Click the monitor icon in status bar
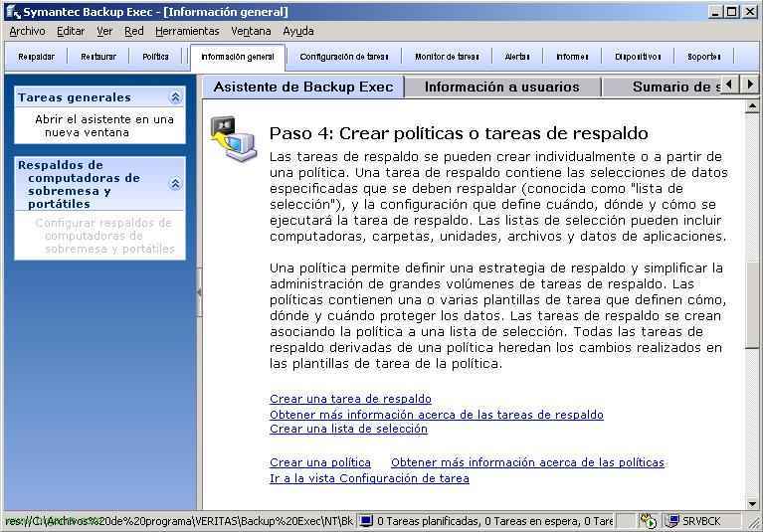Image resolution: width=763 pixels, height=532 pixels. click(366, 521)
